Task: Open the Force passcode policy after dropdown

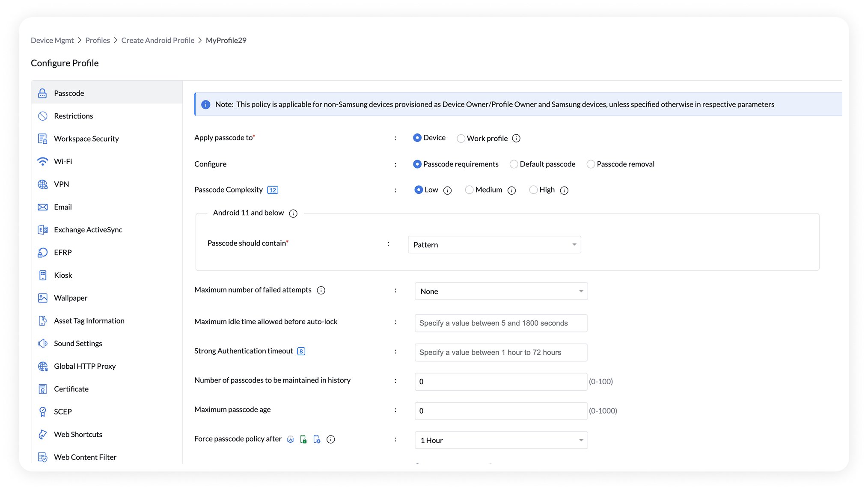Action: click(x=501, y=440)
